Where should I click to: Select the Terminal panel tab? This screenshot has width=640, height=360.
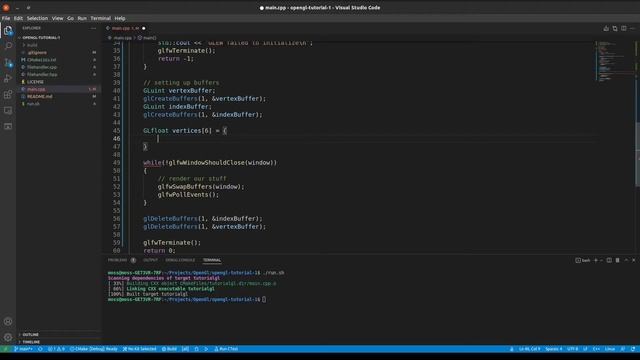click(212, 260)
